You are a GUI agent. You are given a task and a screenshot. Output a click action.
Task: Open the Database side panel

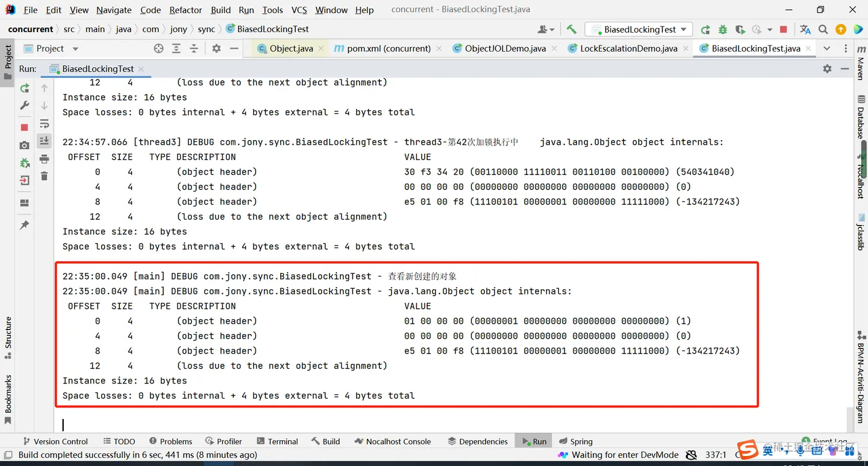(861, 117)
